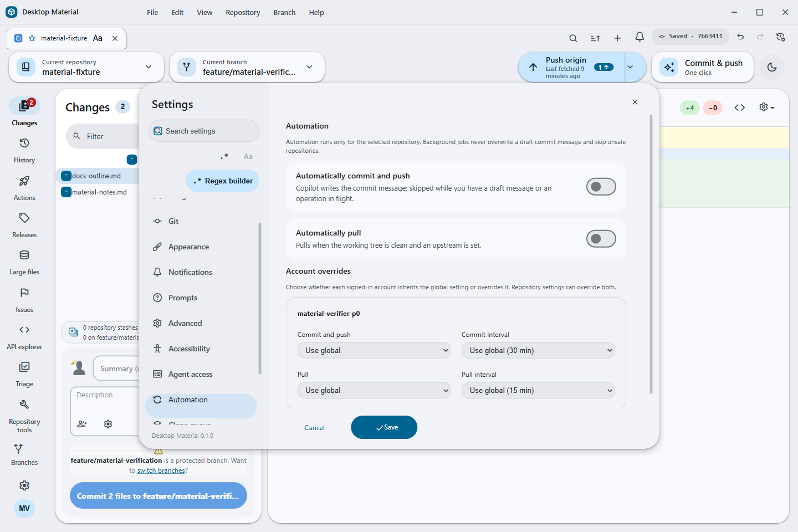
Task: Click the settings navigation list scrollbar
Action: tap(259, 298)
